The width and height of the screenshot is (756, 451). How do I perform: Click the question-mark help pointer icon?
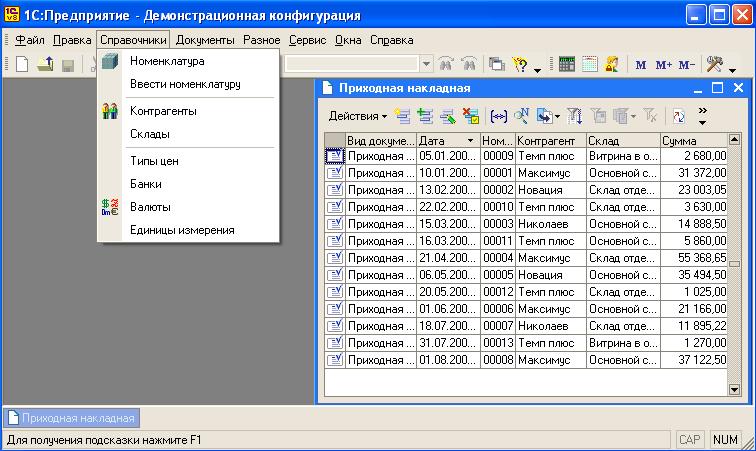point(521,64)
